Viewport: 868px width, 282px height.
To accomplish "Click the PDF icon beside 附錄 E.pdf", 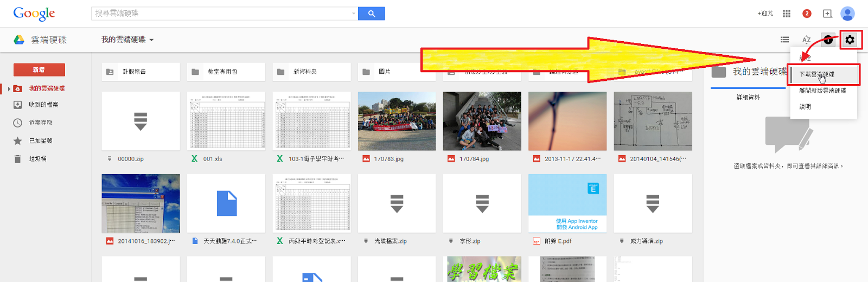I will pos(537,241).
